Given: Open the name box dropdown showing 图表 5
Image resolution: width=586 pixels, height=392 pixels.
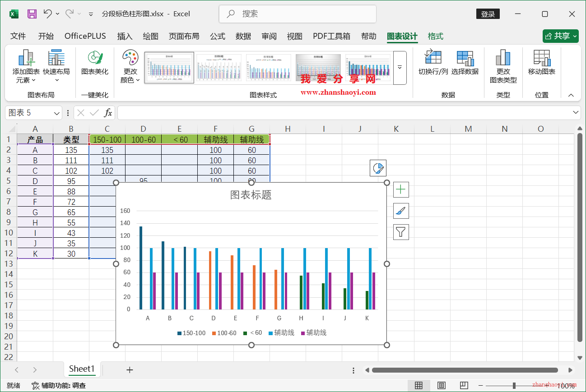Looking at the screenshot, I should click(x=56, y=112).
